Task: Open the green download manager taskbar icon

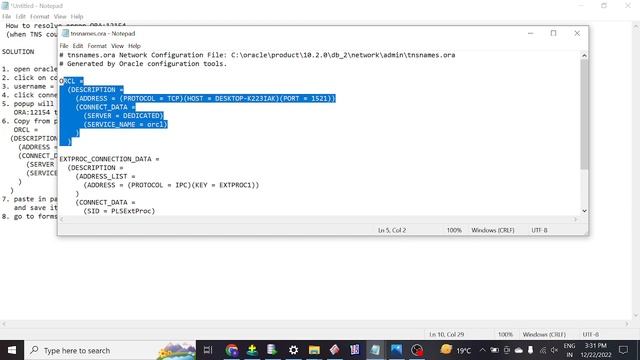Action: [x=252, y=350]
